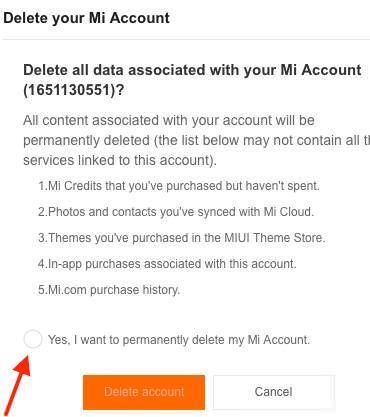Click the 'permanently deleted' warning text line
The width and height of the screenshot is (370, 417).
[x=196, y=140]
